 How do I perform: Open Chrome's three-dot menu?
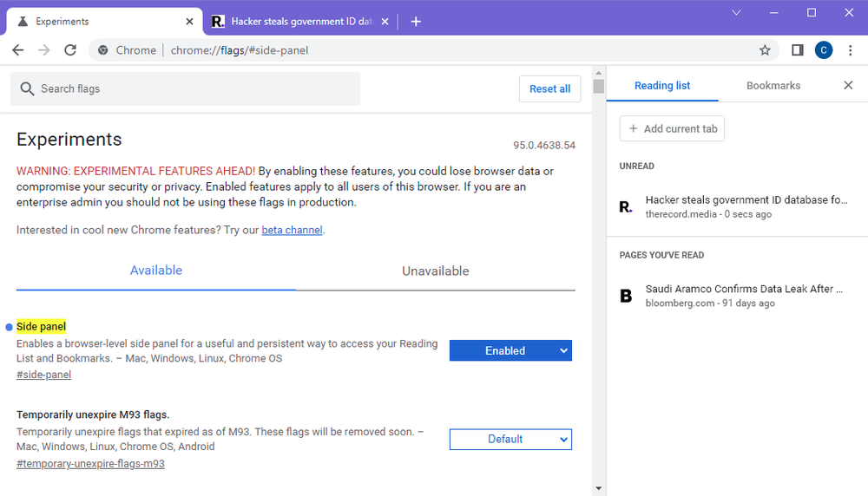[850, 50]
